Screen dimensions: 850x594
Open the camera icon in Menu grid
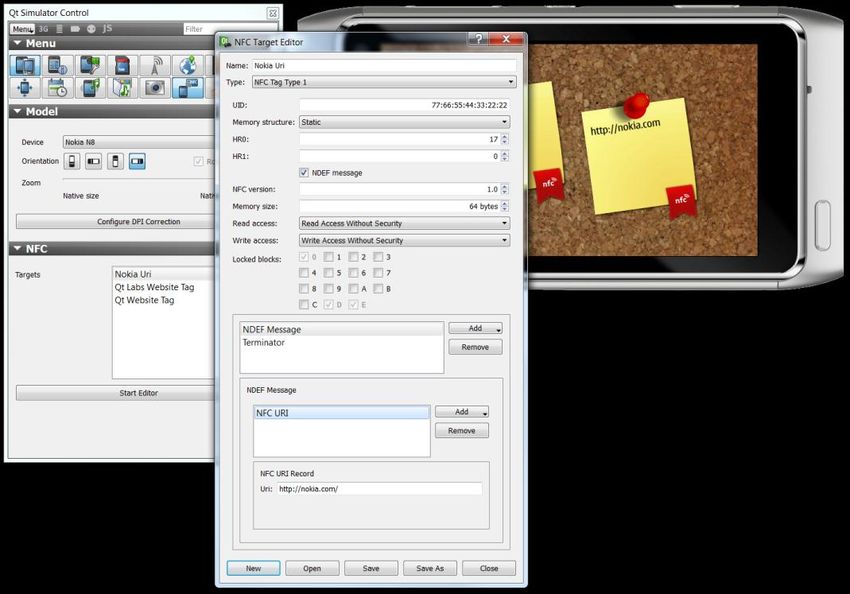[x=155, y=87]
